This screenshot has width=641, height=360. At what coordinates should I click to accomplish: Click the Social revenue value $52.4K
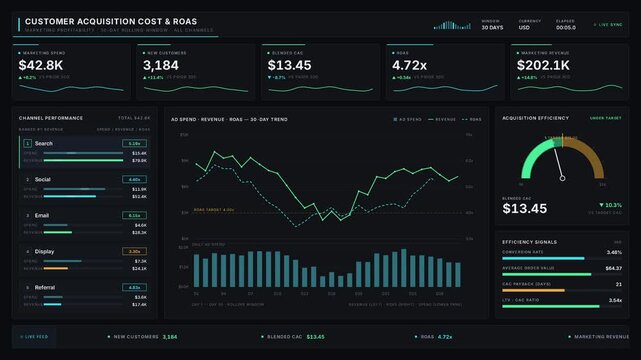(139, 197)
